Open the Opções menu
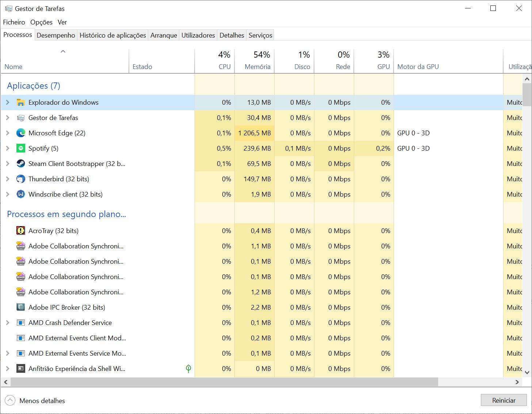532x414 pixels. click(41, 22)
